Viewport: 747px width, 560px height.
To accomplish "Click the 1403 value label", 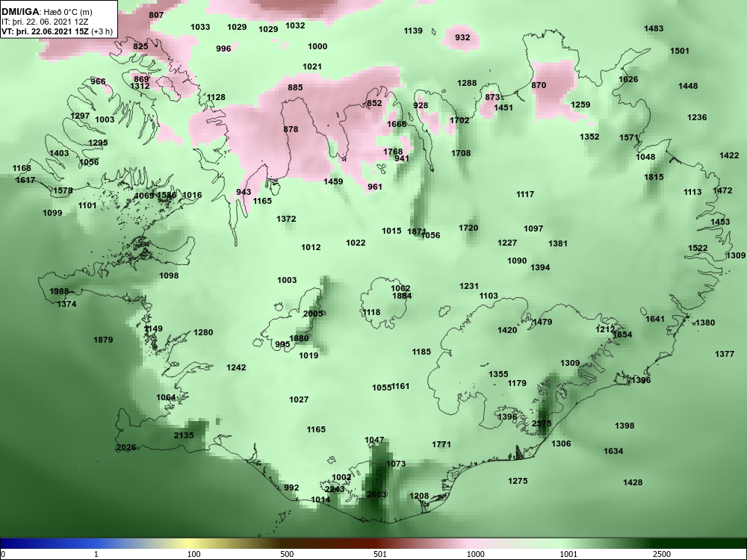I will (x=59, y=153).
